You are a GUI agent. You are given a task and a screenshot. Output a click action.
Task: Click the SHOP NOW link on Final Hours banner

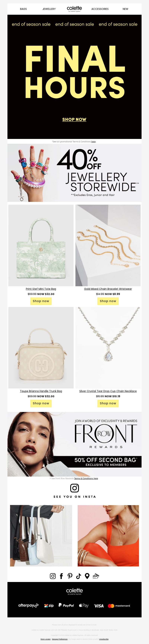(74, 120)
